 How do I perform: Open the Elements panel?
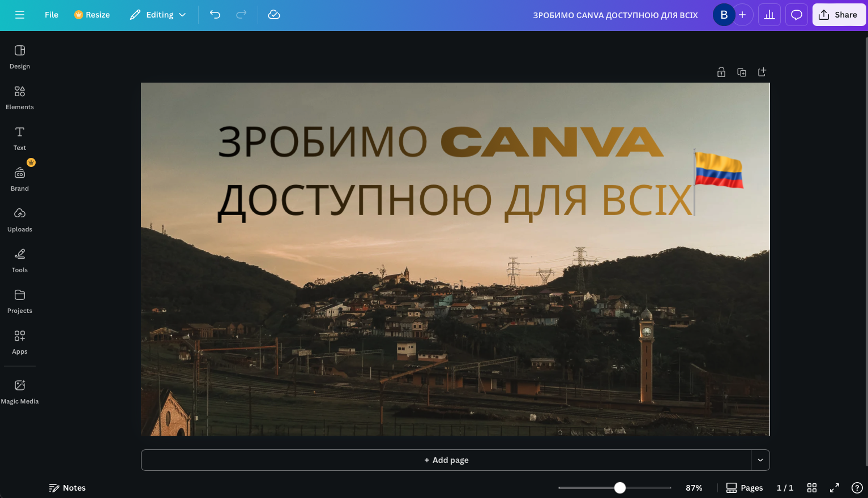(x=20, y=98)
